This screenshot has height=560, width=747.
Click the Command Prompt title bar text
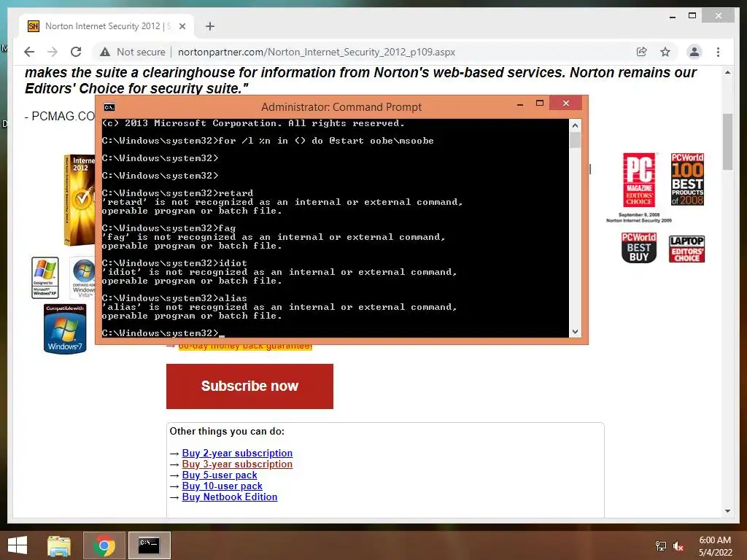(341, 107)
